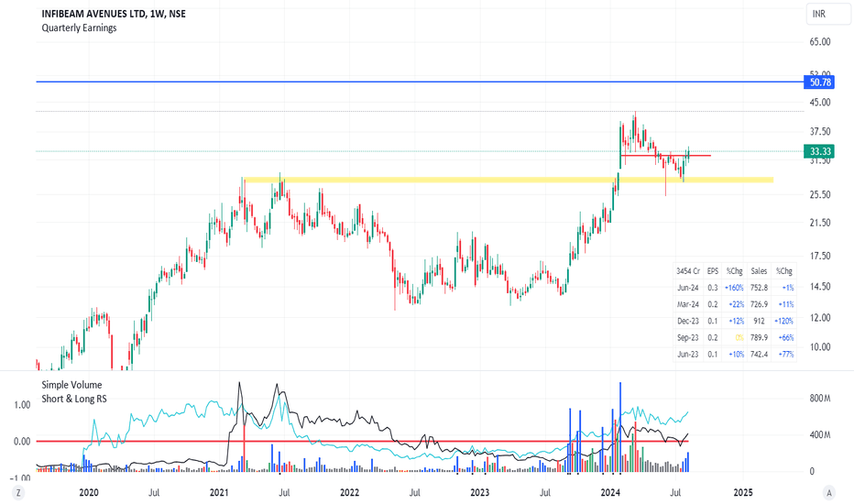Click the +12% EPS change for Dec-23
Image resolution: width=854 pixels, height=504 pixels.
click(735, 321)
